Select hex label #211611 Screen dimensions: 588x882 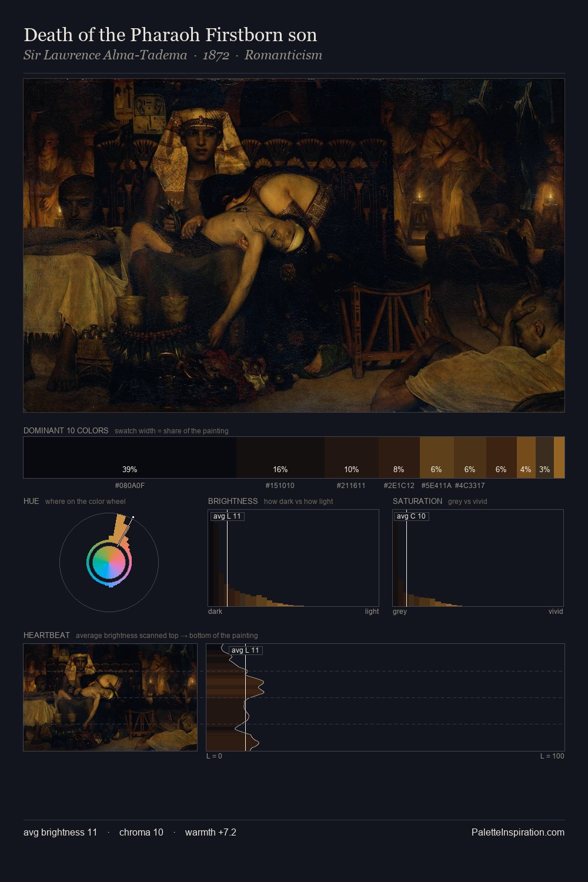tap(351, 486)
